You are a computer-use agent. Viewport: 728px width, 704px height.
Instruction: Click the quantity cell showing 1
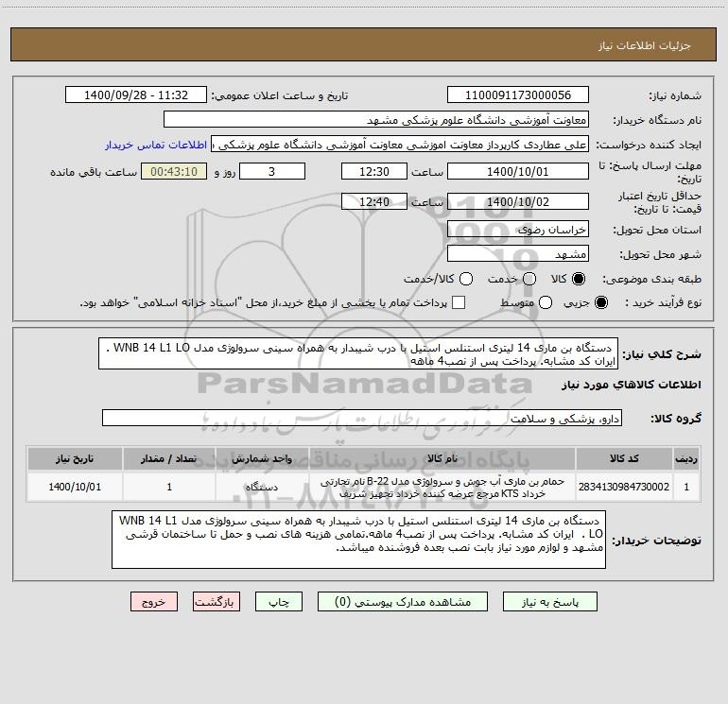(x=169, y=487)
